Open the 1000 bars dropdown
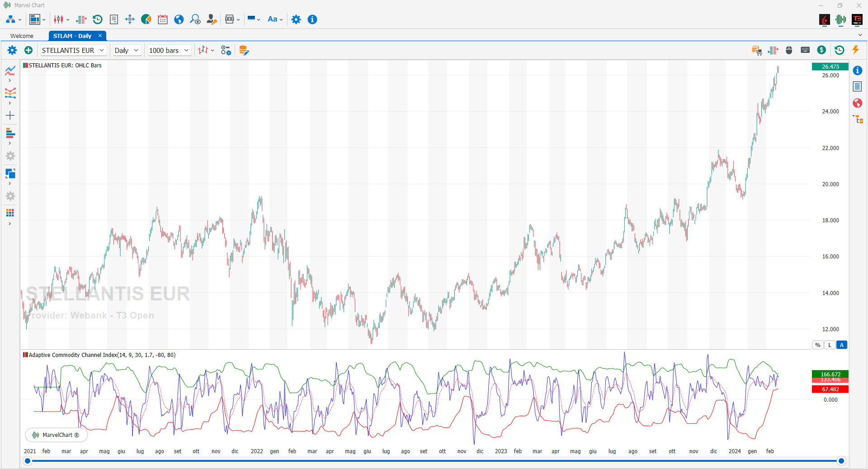This screenshot has width=868, height=469. [169, 50]
